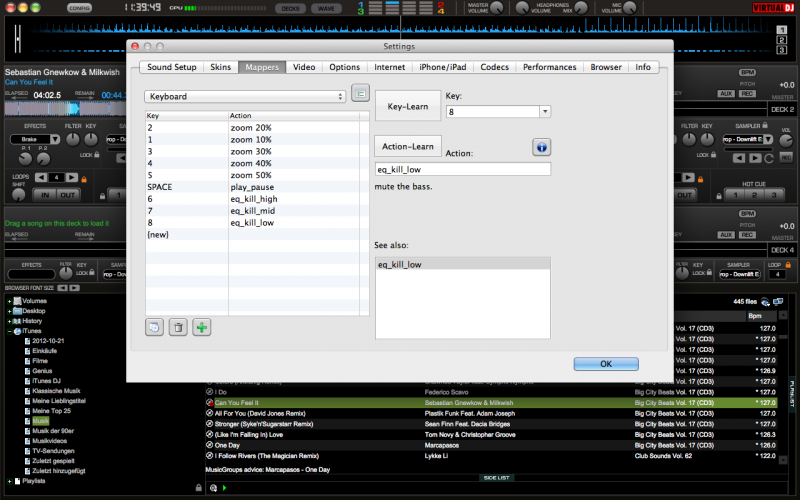Switch to the Codecs tab
The image size is (800, 500).
[494, 67]
